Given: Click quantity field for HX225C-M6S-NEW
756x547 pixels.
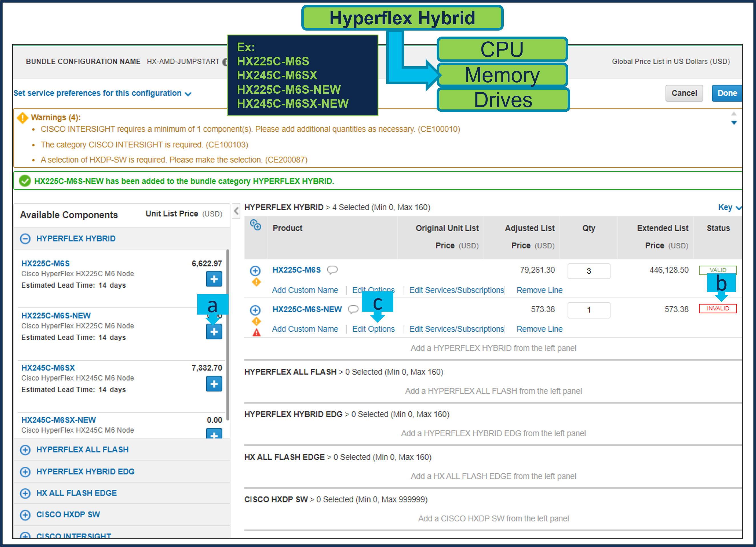Looking at the screenshot, I should 588,310.
